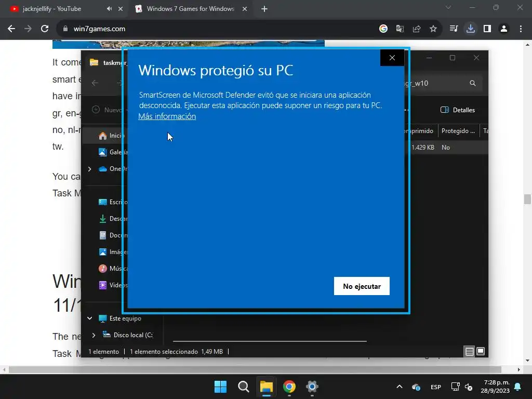Open a new Chrome tab

[x=264, y=9]
